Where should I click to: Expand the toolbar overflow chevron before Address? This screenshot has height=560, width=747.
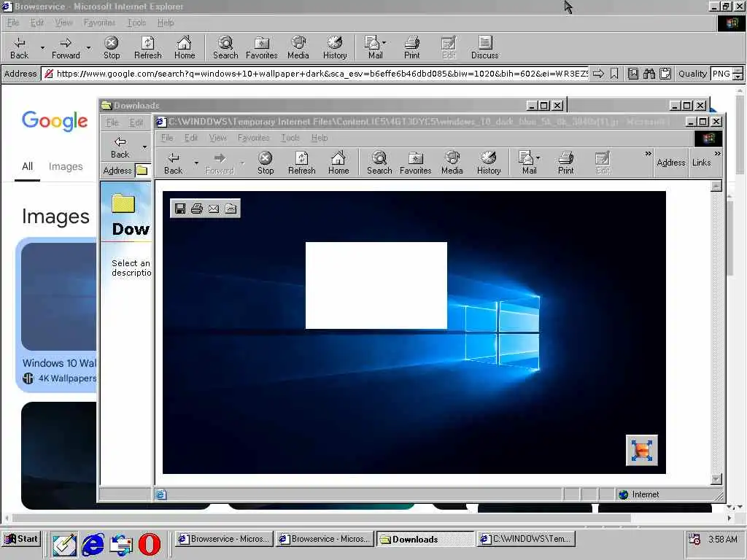tap(648, 153)
